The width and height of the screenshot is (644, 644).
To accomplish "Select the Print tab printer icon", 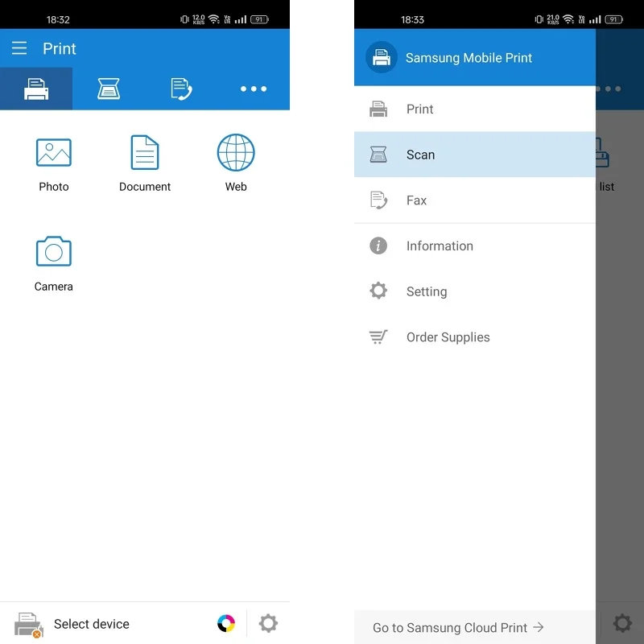I will tap(36, 89).
